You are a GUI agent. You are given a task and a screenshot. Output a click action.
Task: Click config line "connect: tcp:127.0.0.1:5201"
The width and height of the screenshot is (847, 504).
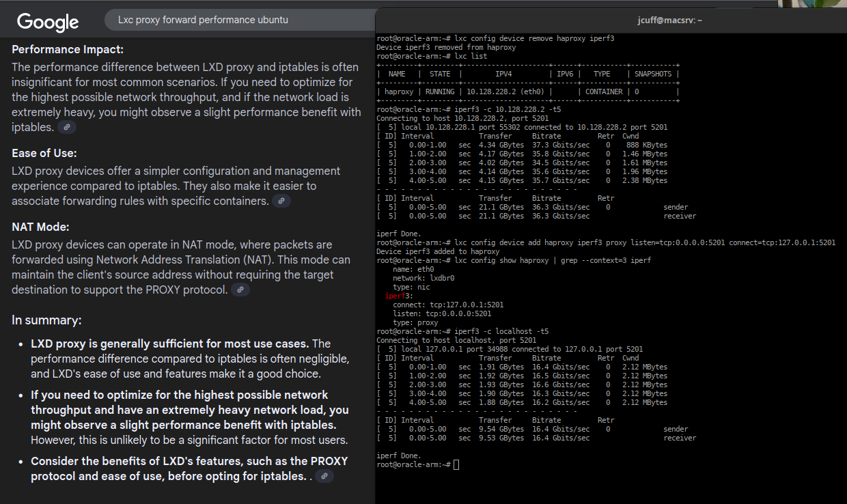coord(448,305)
